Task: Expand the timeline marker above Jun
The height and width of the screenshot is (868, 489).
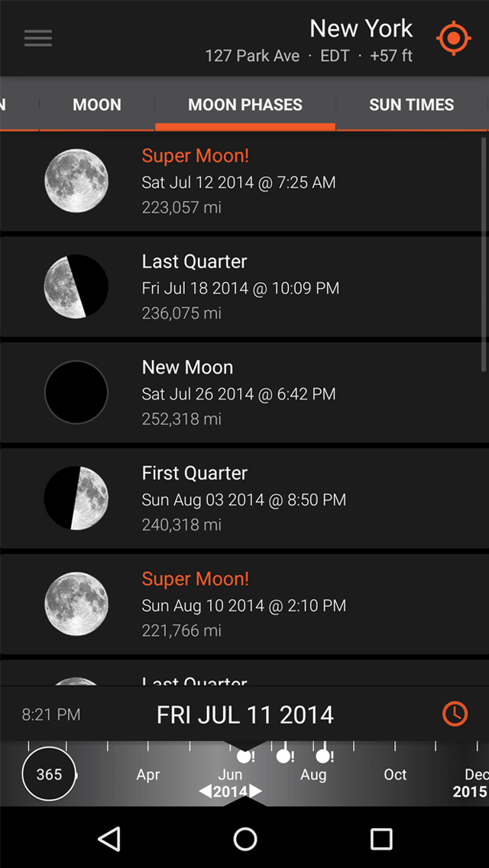Action: [245, 756]
